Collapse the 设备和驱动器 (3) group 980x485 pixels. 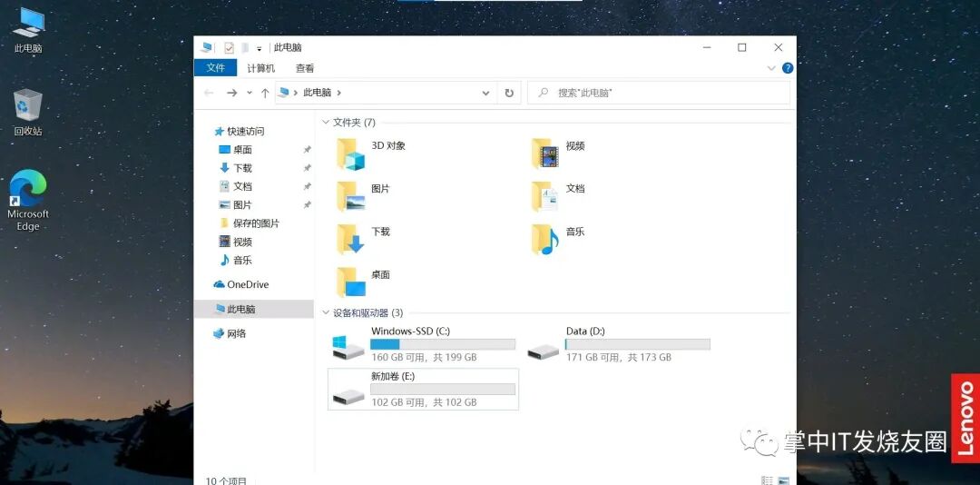click(326, 313)
